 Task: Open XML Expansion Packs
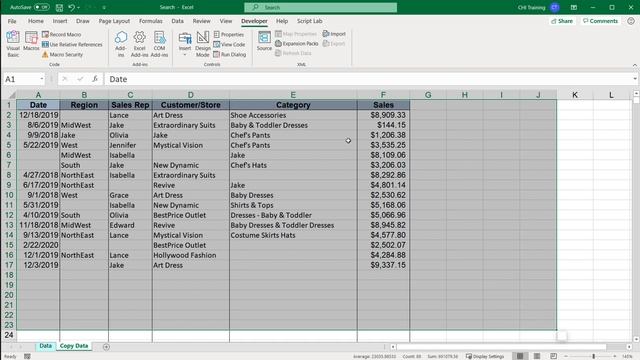(296, 44)
